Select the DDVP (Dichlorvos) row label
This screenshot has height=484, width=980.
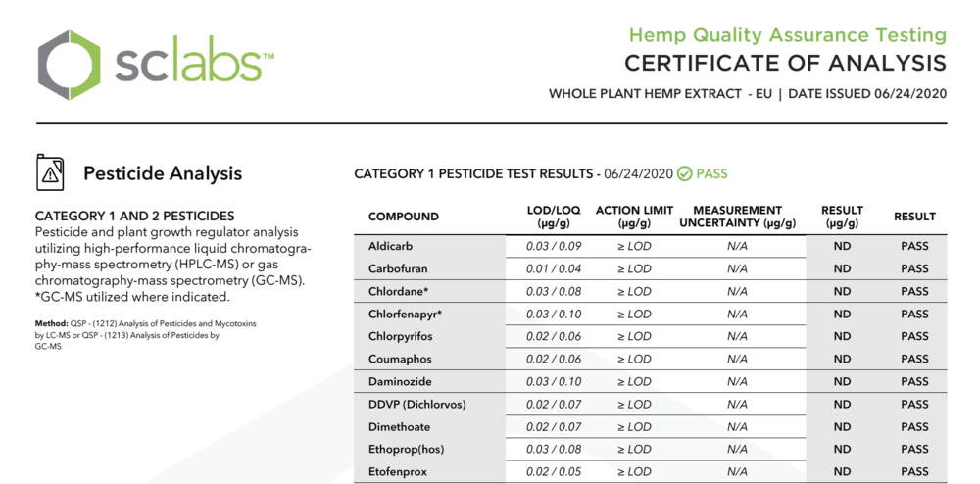click(x=416, y=404)
